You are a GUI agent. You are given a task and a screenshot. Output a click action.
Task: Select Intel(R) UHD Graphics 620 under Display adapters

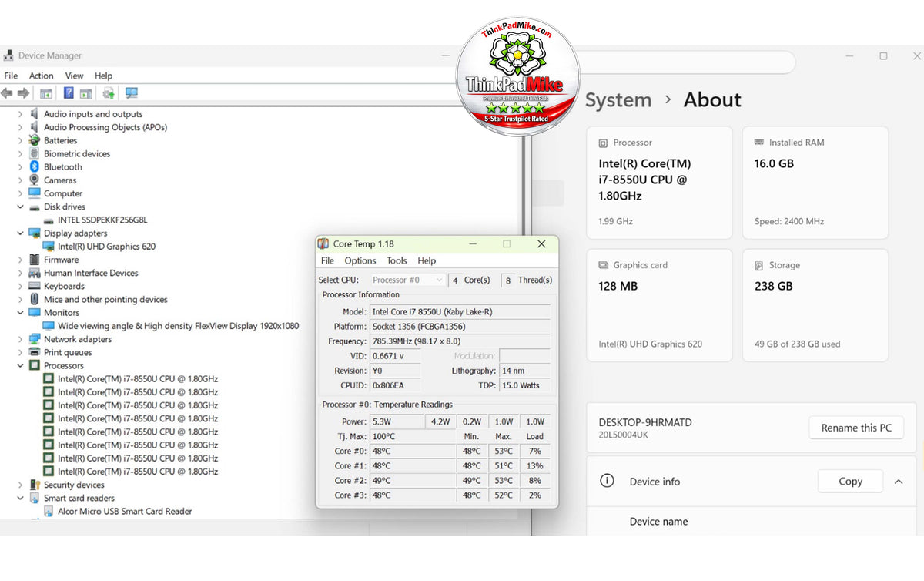tap(106, 247)
